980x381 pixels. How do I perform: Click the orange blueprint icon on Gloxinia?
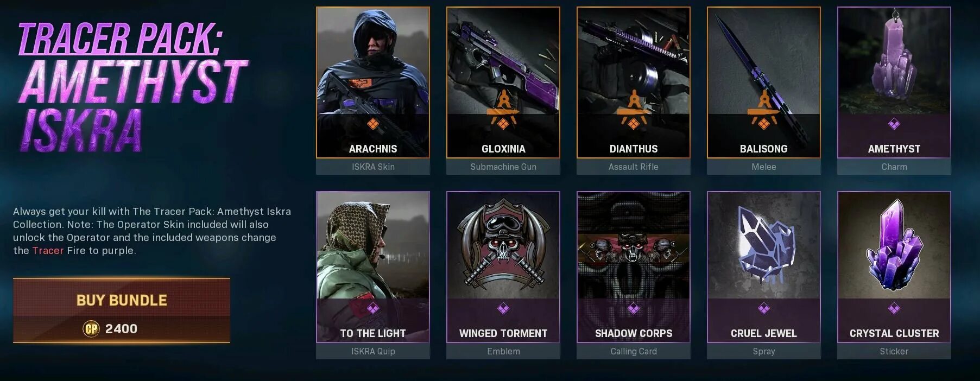[x=503, y=110]
